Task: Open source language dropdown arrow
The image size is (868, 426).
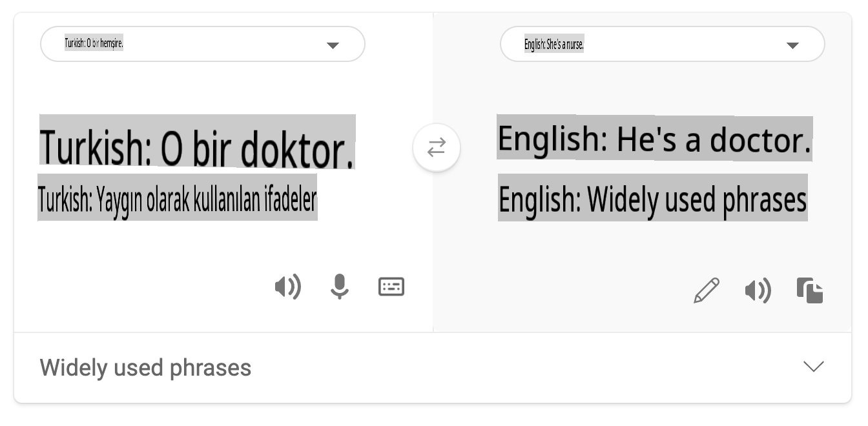Action: pos(333,45)
